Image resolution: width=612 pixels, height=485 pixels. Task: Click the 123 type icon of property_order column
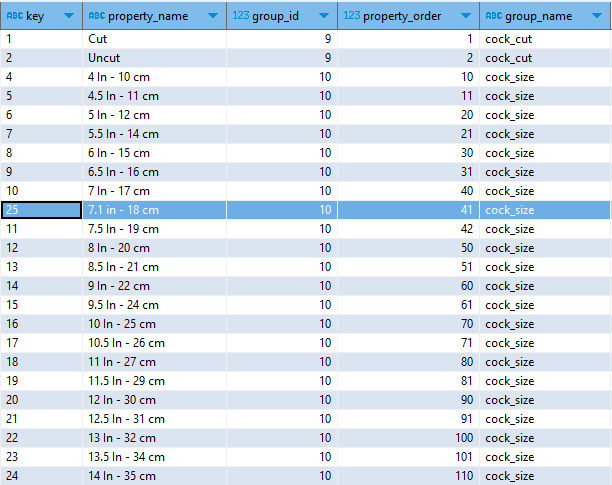click(x=352, y=16)
